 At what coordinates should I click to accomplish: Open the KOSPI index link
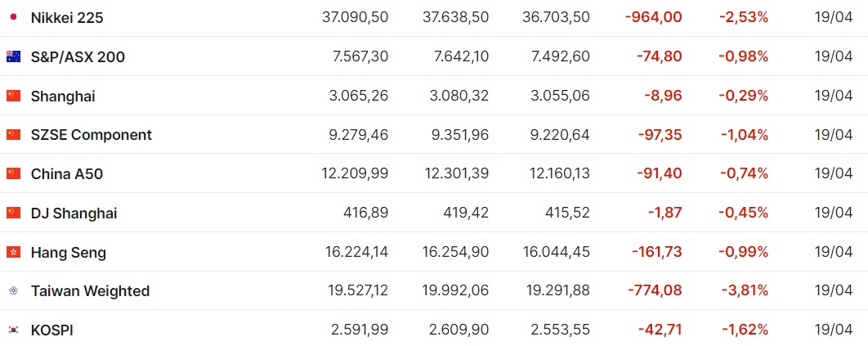(x=52, y=331)
